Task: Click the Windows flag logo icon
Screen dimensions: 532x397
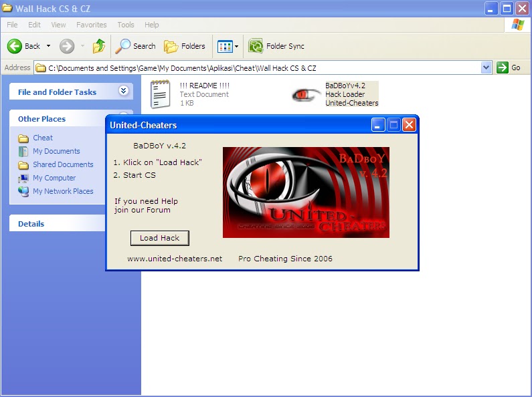Action: (x=518, y=25)
